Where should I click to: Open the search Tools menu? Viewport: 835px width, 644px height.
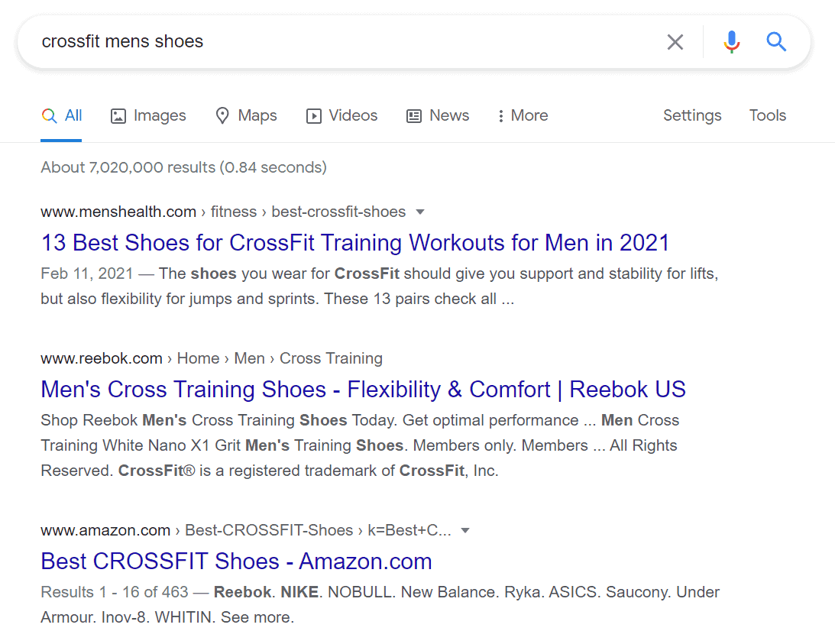[x=767, y=116]
